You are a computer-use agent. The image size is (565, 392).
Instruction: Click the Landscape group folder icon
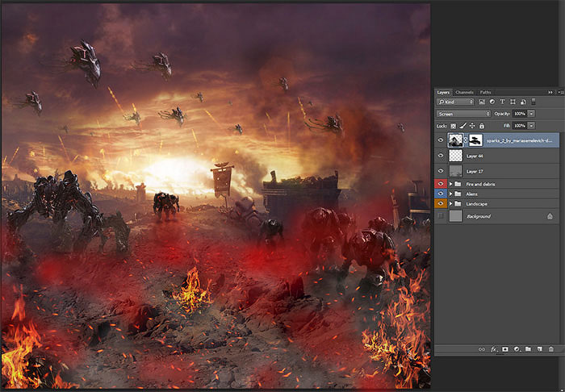[458, 204]
